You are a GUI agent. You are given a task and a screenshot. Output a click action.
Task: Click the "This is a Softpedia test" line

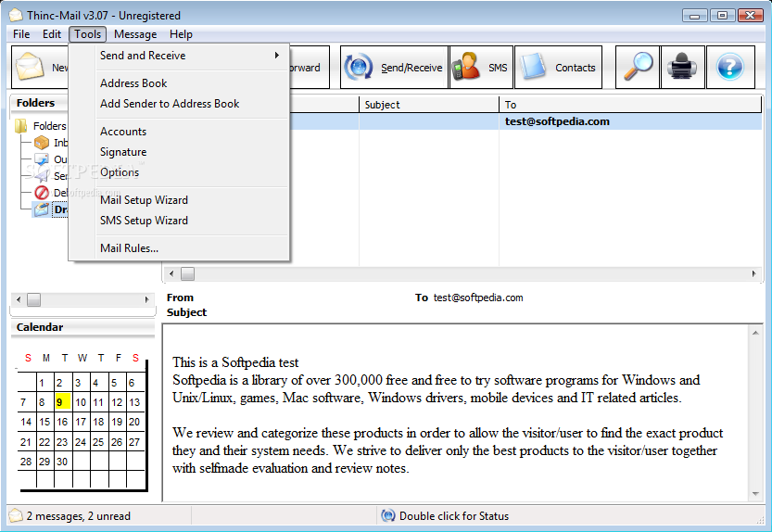point(235,362)
